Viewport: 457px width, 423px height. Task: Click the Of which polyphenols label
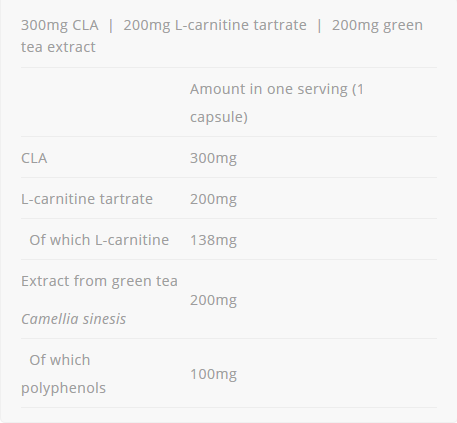63,374
